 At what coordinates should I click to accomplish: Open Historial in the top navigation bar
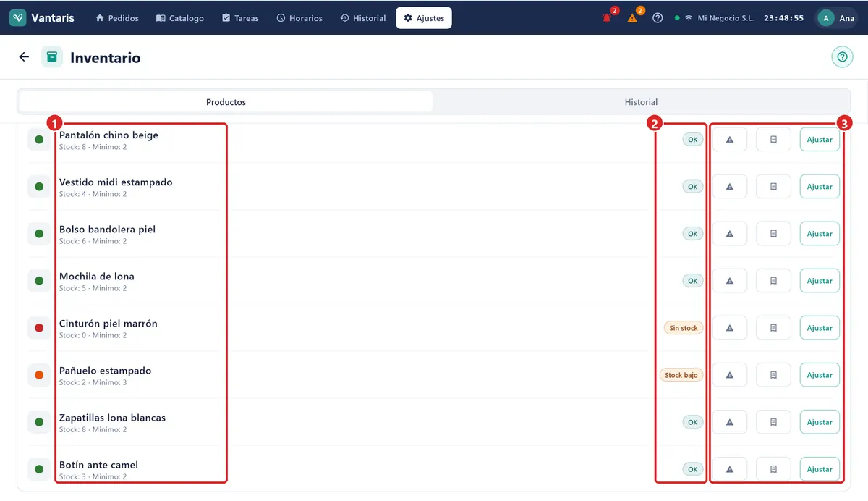tap(363, 18)
